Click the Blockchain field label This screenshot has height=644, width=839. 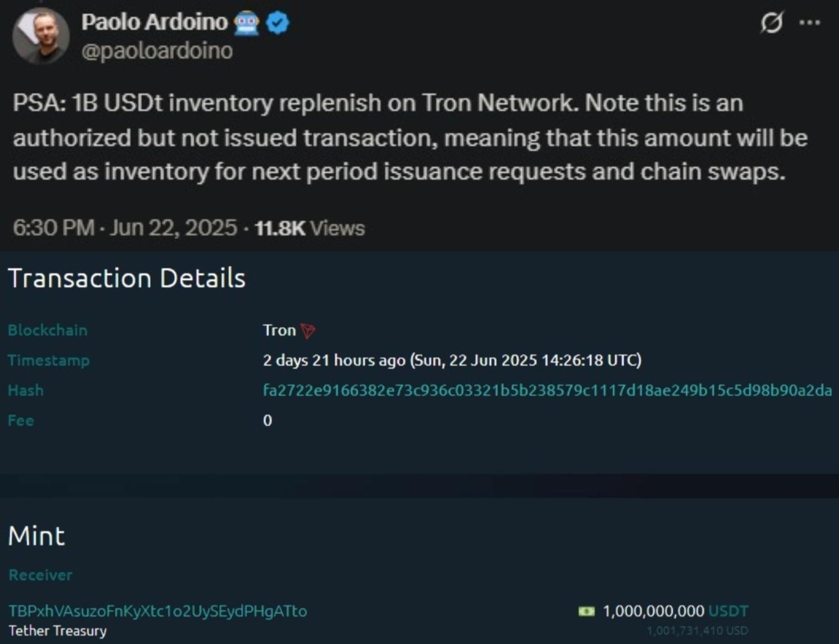coord(47,330)
